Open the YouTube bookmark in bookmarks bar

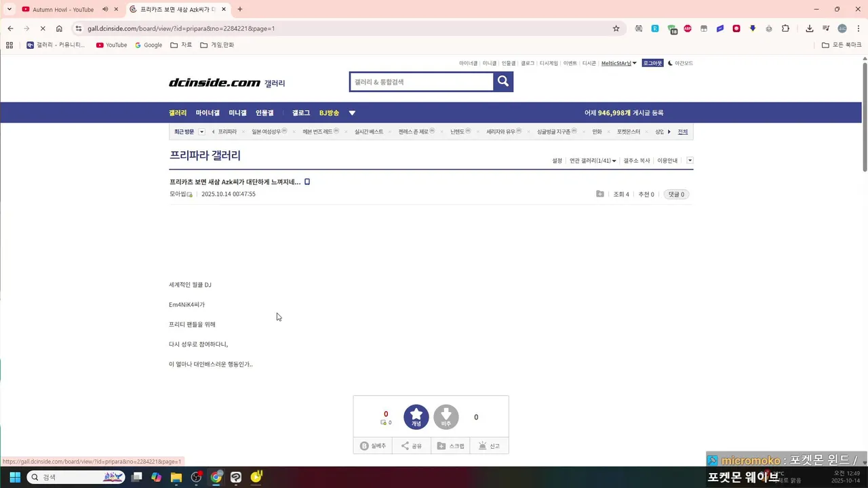pyautogui.click(x=111, y=45)
